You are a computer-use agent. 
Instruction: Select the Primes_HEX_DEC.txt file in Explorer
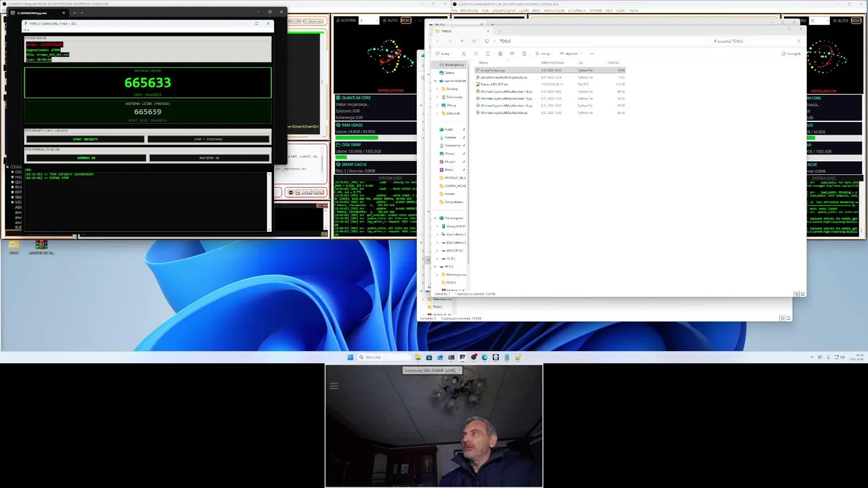click(x=493, y=84)
